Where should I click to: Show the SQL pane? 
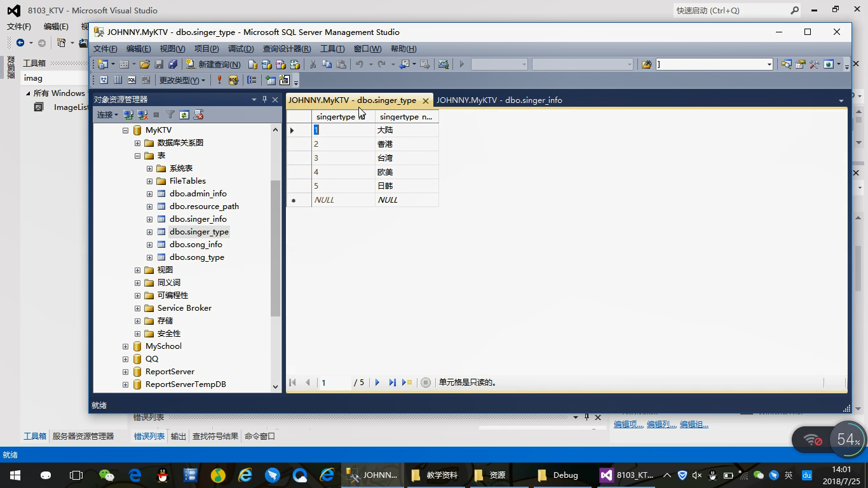click(x=132, y=80)
